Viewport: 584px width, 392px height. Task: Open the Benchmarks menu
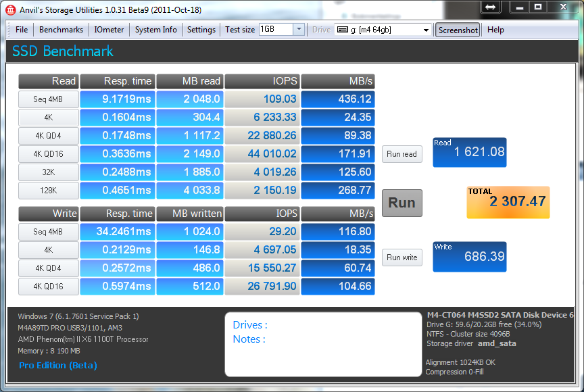tap(61, 30)
